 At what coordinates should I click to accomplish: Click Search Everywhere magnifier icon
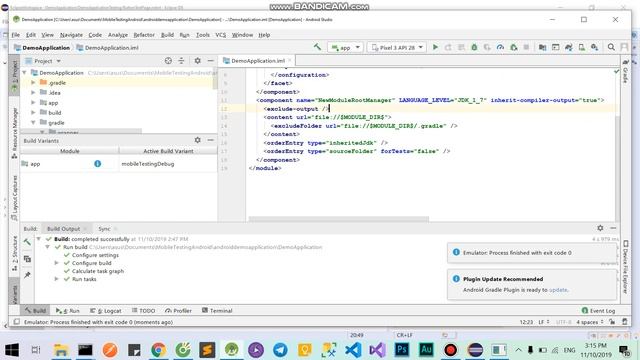(611, 47)
